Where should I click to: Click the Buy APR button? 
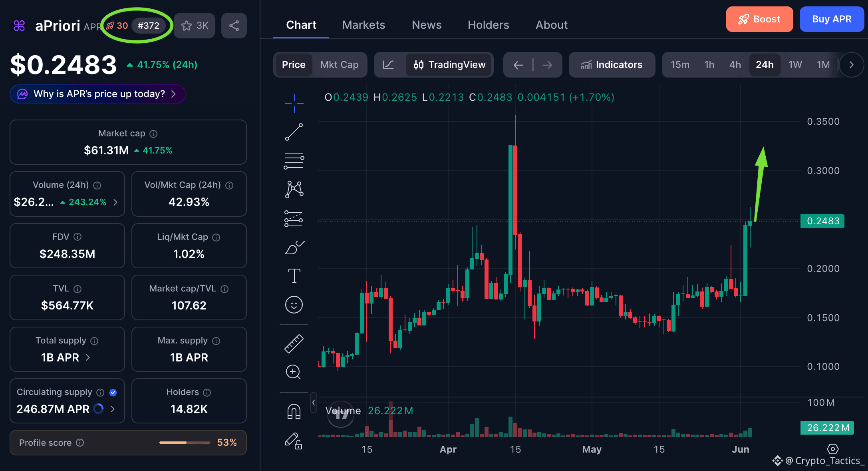tap(832, 19)
